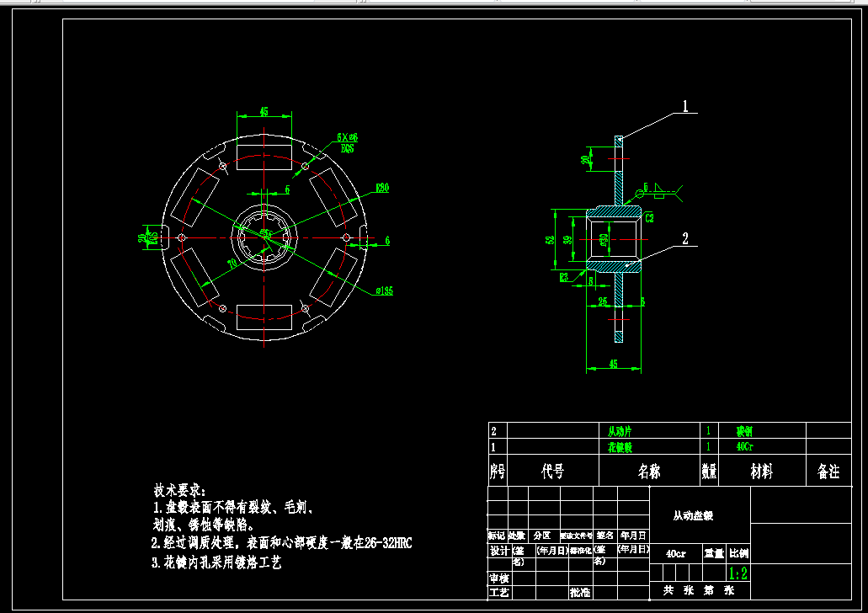The image size is (868, 613).
Task: Click the 数量 column header
Action: 709,472
